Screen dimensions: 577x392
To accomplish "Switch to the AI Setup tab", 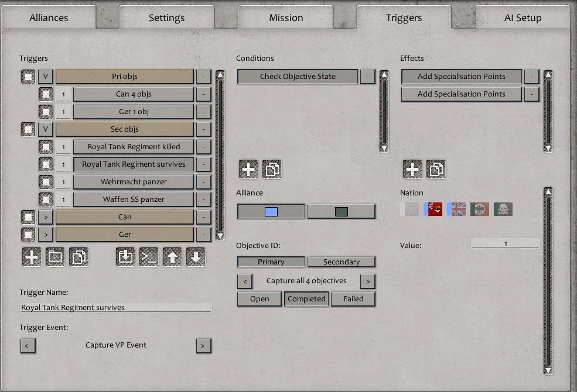I will click(x=521, y=18).
